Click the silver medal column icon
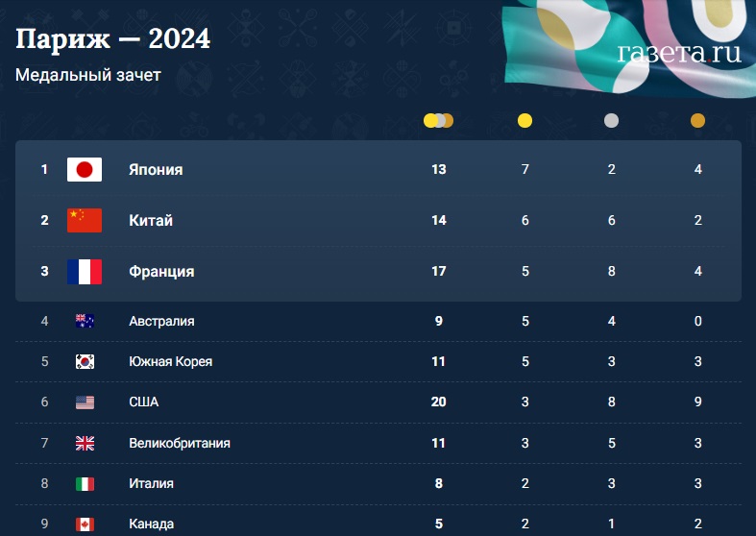 point(611,120)
